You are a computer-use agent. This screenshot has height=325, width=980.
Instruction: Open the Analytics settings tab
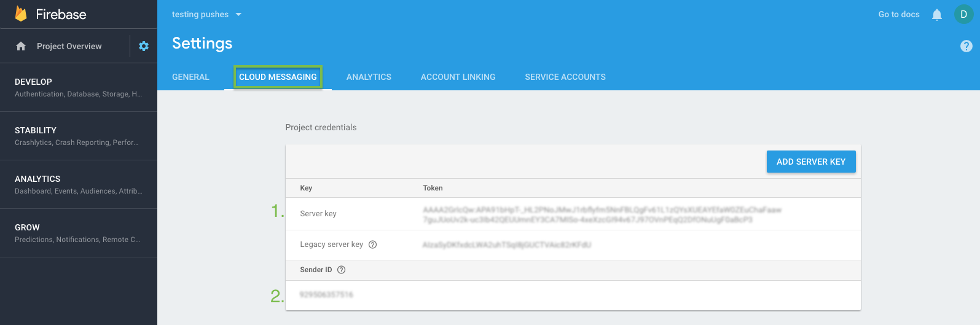point(369,77)
